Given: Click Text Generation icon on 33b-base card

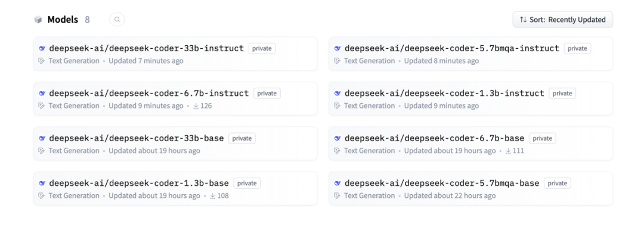Looking at the screenshot, I should click(42, 151).
